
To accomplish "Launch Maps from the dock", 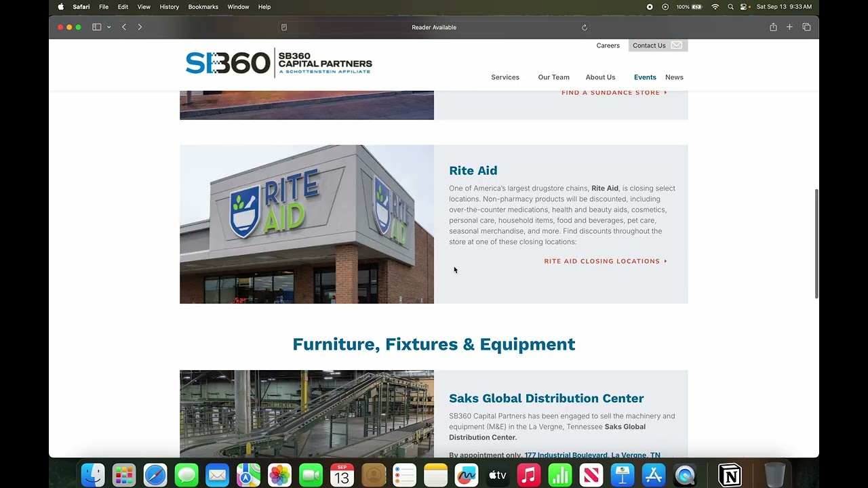I will [249, 475].
